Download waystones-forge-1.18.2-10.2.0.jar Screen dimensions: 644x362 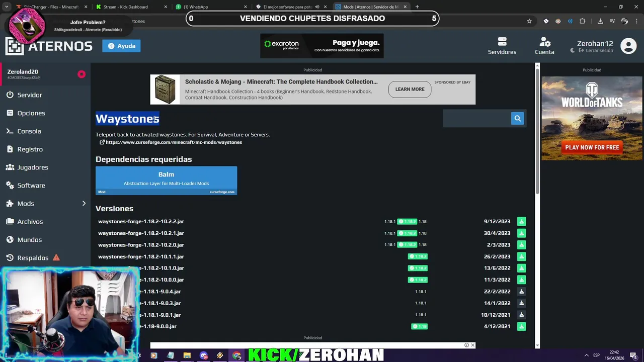click(x=521, y=245)
